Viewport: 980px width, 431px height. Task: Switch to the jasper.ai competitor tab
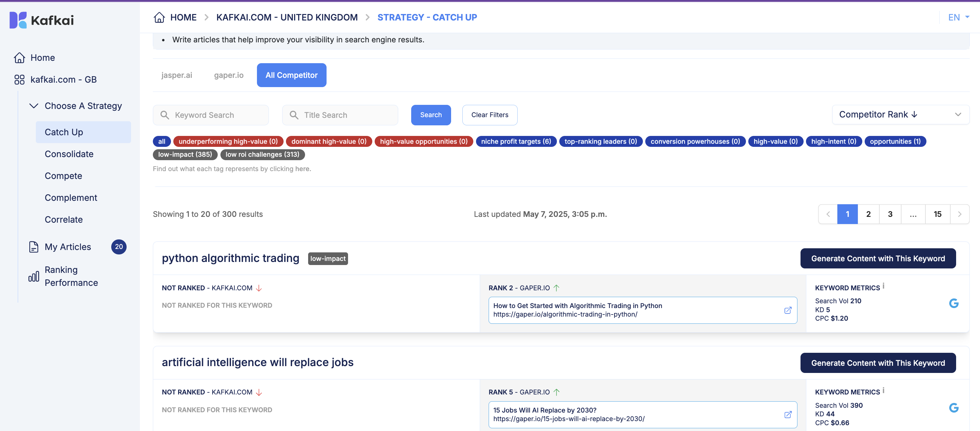pos(176,75)
